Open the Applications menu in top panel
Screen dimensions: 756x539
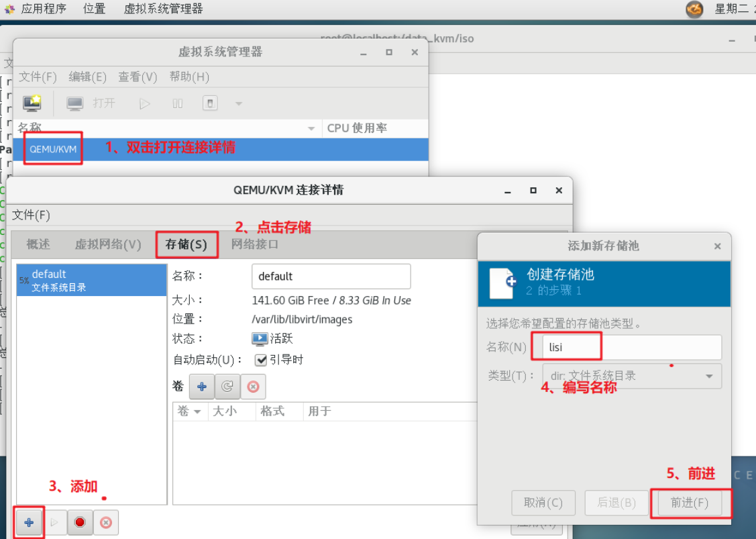click(44, 9)
